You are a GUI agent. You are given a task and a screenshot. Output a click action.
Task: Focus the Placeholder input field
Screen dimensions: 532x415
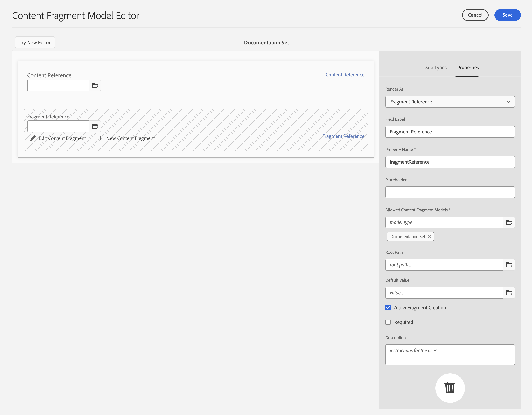tap(450, 192)
